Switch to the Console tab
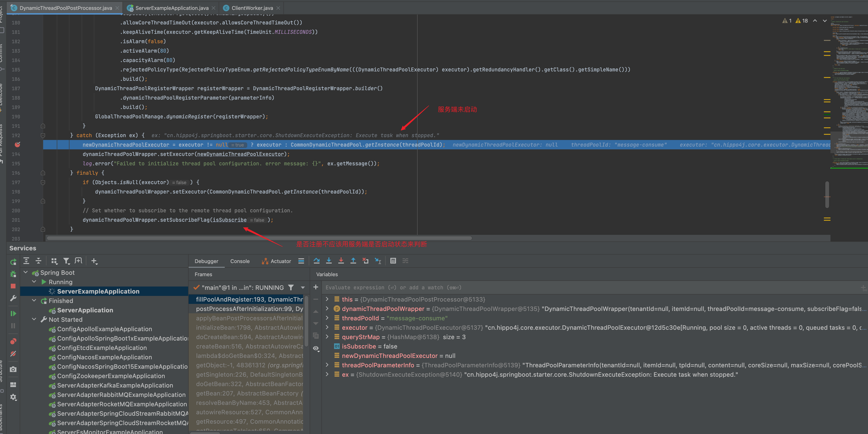This screenshot has height=434, width=868. point(240,261)
